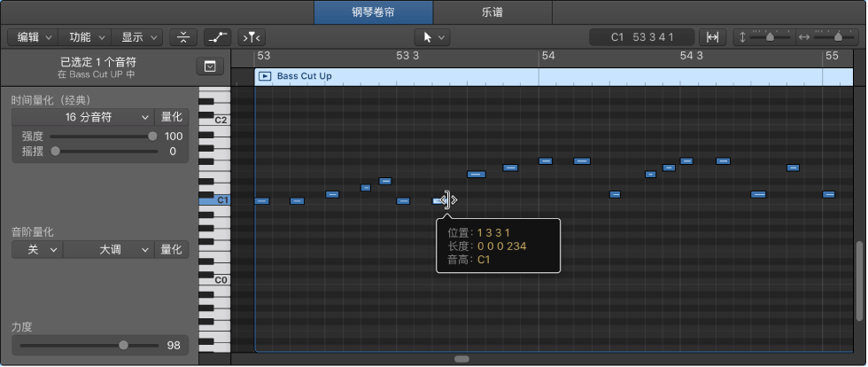Switch to the 乐谱 tab
The image size is (868, 367).
click(492, 12)
